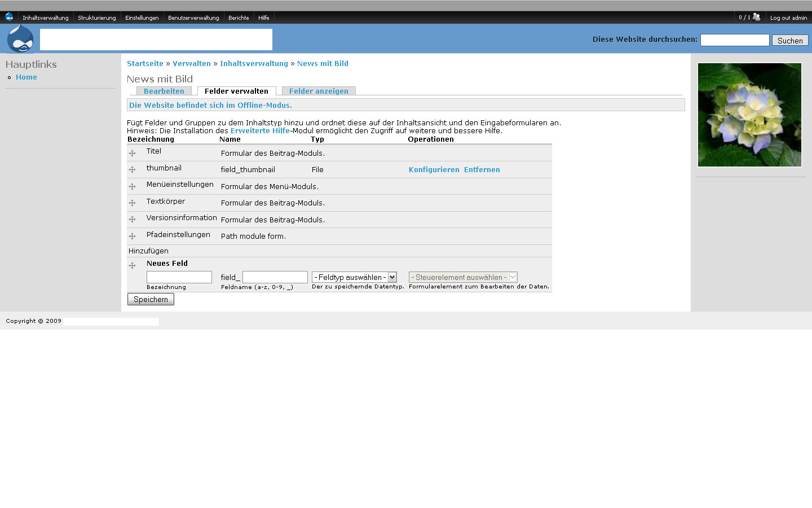Click the Drupal icon in admin menu
The height and width of the screenshot is (508, 812).
[x=9, y=17]
